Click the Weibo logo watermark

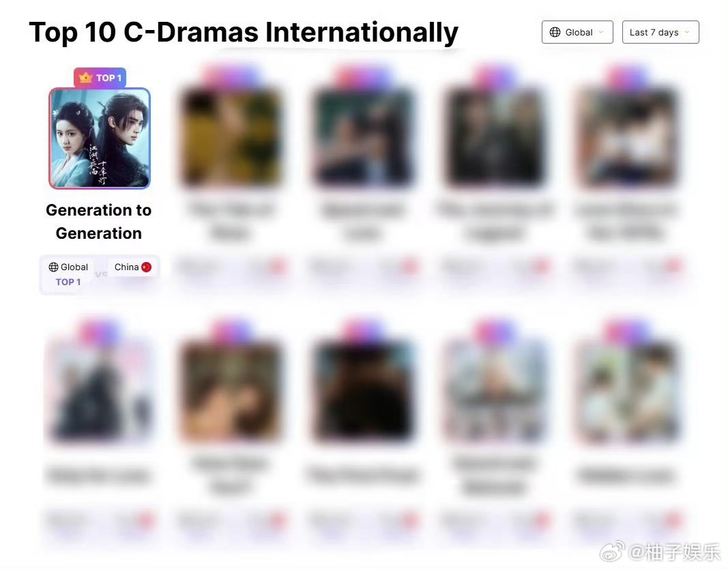[613, 551]
